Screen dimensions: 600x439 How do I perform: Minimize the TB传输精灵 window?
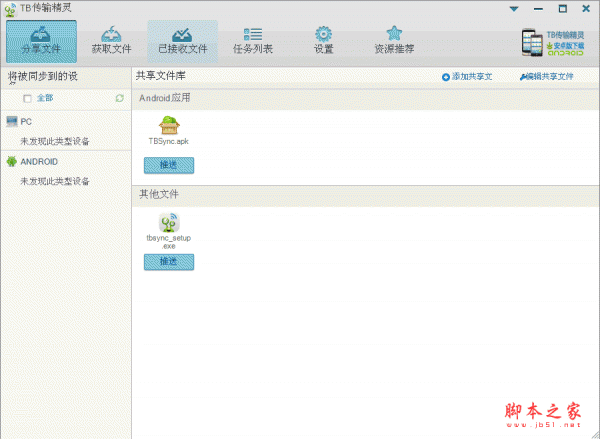538,9
